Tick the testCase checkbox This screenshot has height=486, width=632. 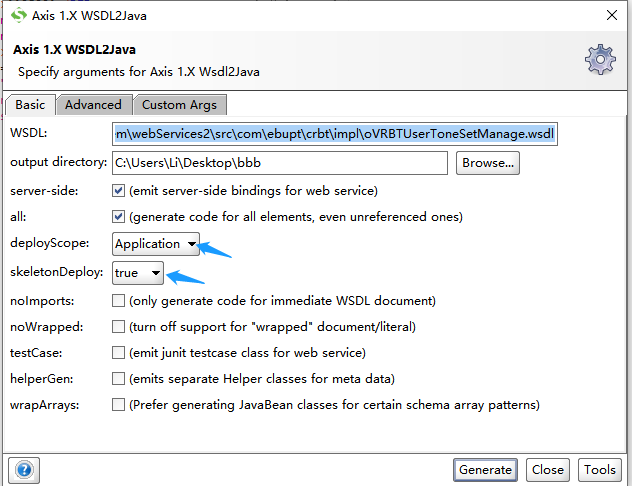119,352
